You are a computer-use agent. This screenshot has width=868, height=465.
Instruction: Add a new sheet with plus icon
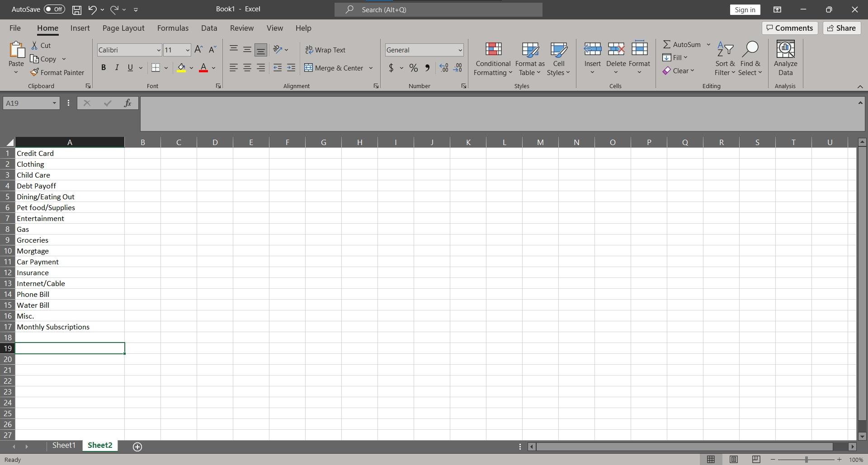click(137, 446)
